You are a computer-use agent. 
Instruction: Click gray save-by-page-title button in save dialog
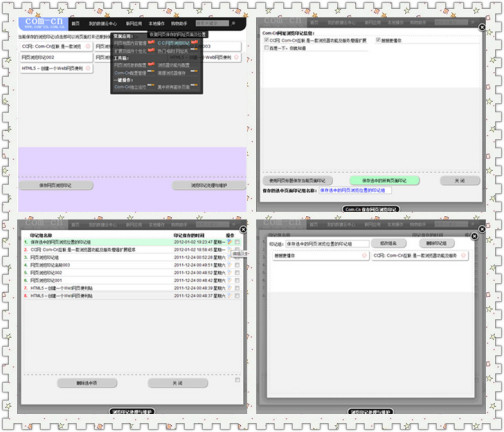[x=298, y=181]
